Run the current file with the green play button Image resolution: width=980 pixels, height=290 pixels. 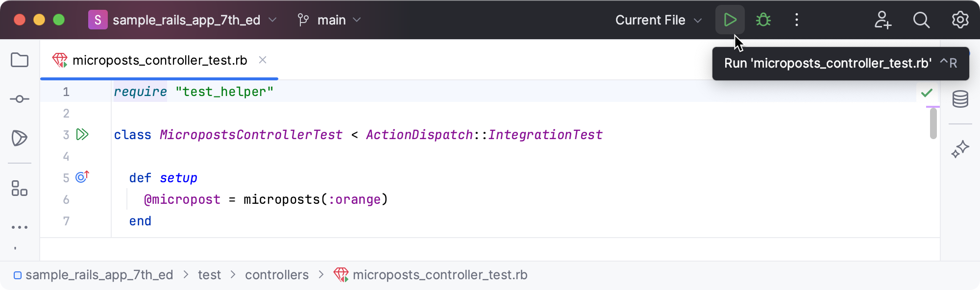pyautogui.click(x=730, y=20)
